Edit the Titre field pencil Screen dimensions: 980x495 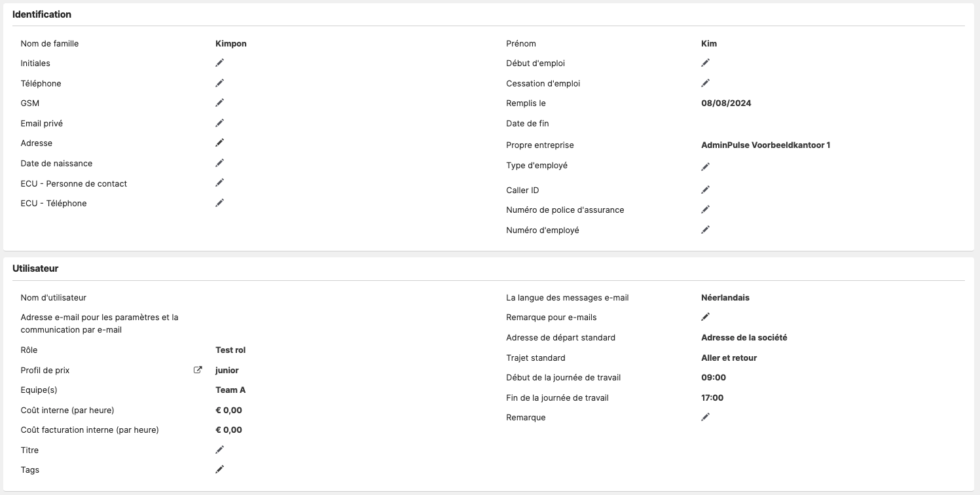(220, 450)
